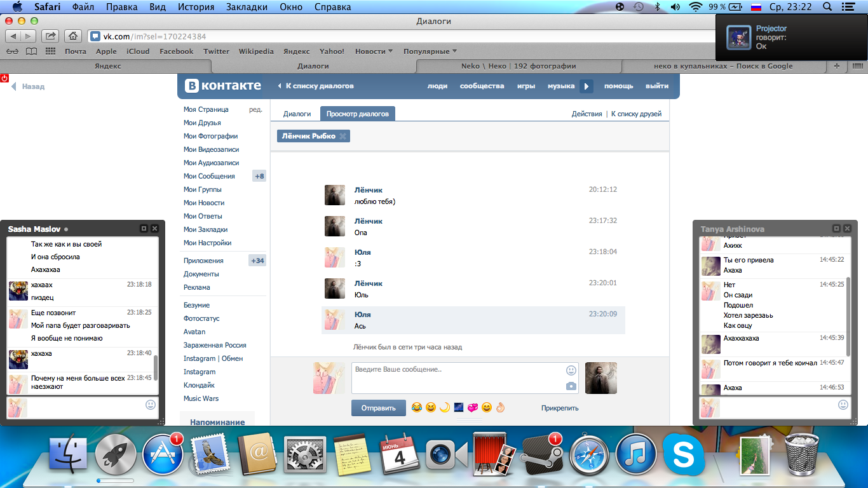Attach a photo via the camera icon
The height and width of the screenshot is (488, 868).
click(x=571, y=386)
